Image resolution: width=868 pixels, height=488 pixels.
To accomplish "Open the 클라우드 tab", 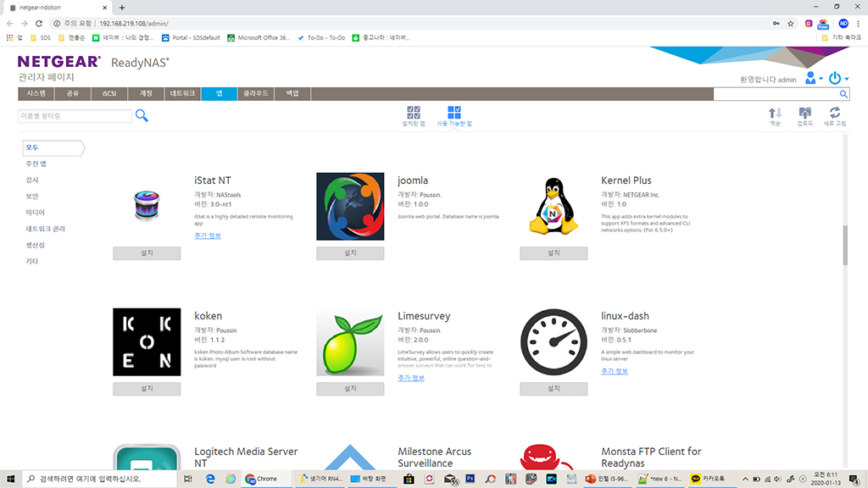I will tap(256, 93).
